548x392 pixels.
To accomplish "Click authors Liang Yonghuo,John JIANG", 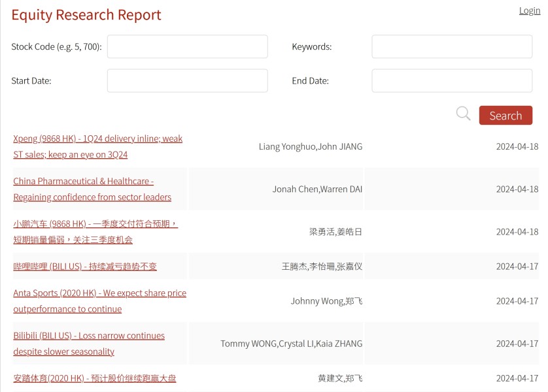I will tap(311, 146).
